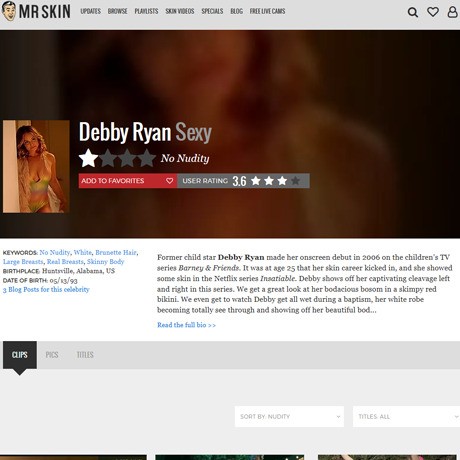Open the Sort By Nudity dropdown
Viewport: 460px width, 460px height.
[x=289, y=416]
